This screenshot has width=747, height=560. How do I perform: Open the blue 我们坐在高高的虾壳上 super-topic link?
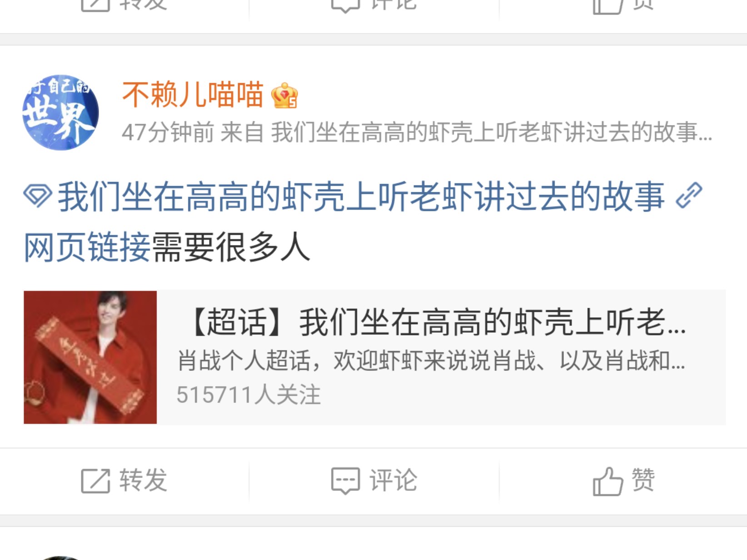click(361, 196)
